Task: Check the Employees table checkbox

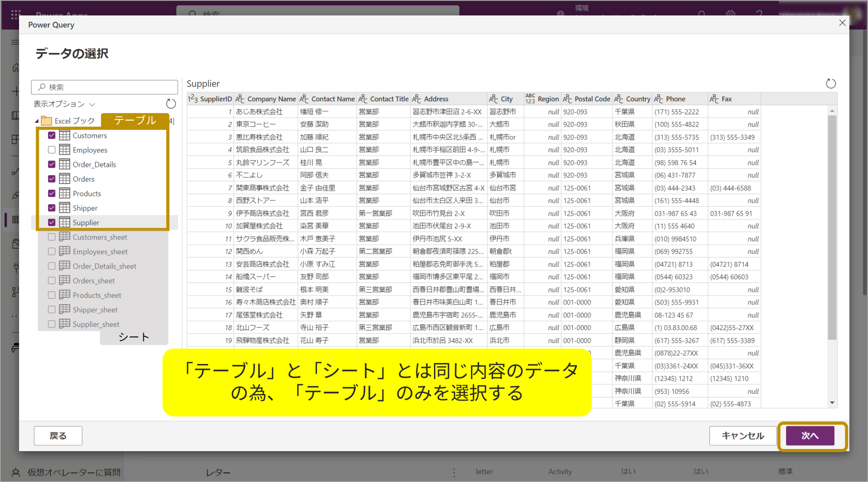Action: [x=52, y=150]
